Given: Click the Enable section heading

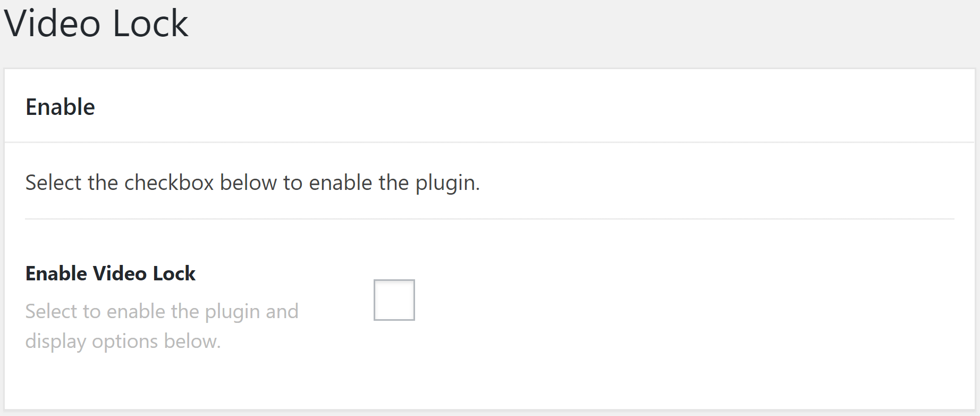Looking at the screenshot, I should (60, 106).
